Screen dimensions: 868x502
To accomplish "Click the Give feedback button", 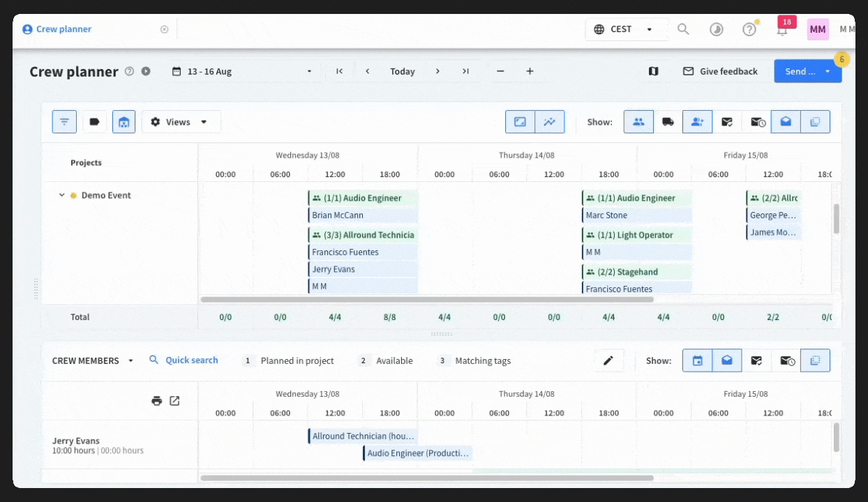I will (x=720, y=71).
